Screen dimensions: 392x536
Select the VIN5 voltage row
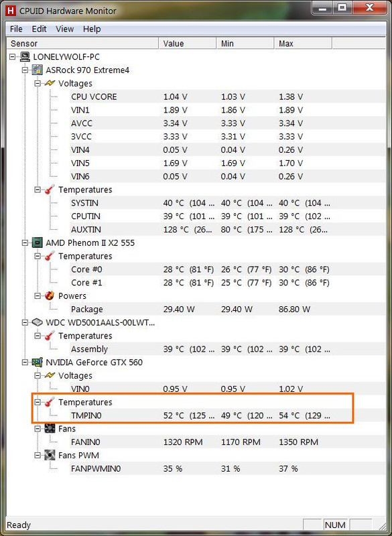point(226,163)
